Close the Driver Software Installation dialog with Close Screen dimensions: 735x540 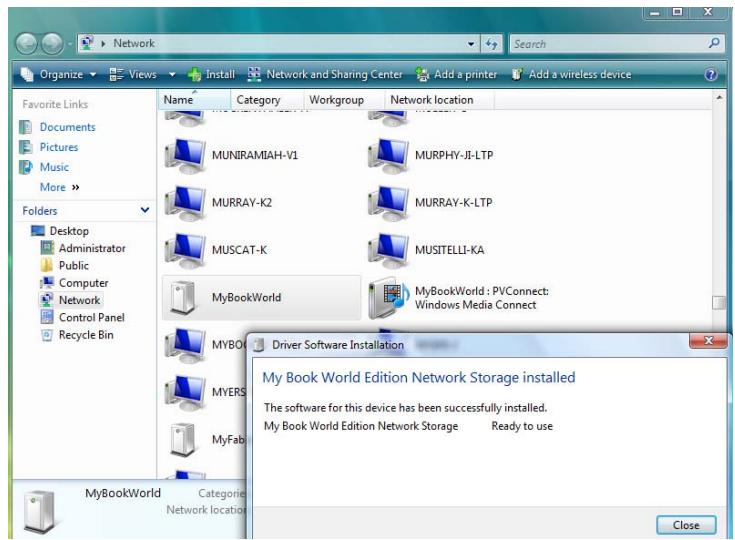tap(686, 525)
